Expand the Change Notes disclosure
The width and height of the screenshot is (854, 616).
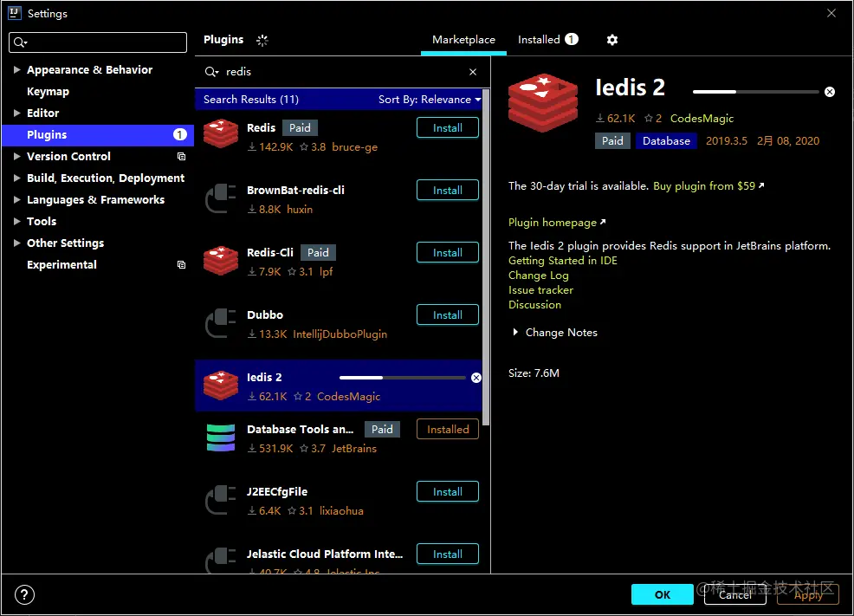pyautogui.click(x=515, y=332)
